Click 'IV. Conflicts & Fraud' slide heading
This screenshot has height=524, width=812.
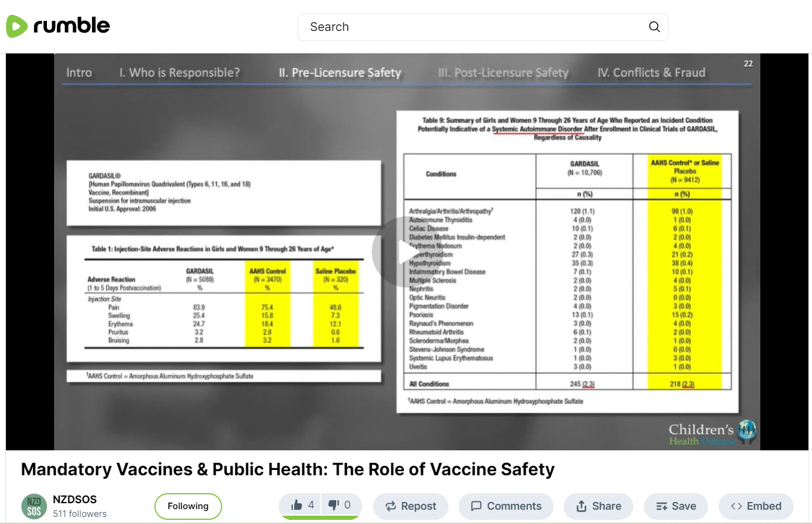(x=652, y=72)
